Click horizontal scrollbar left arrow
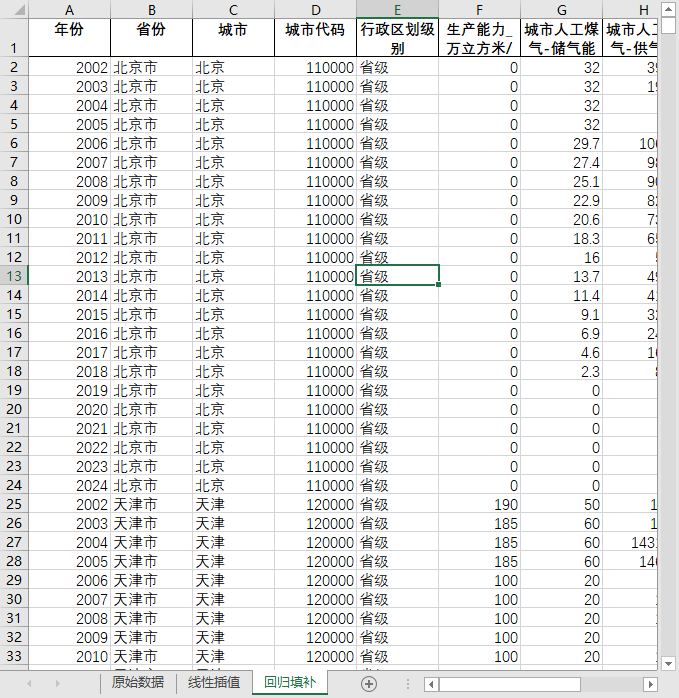Image resolution: width=679 pixels, height=698 pixels. [431, 684]
